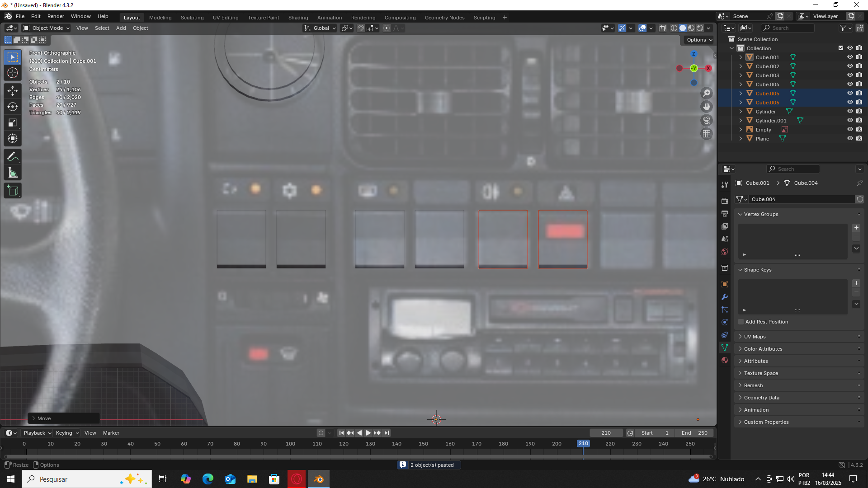
Task: Open the Modifiers wrench properties tab
Action: [x=725, y=297]
